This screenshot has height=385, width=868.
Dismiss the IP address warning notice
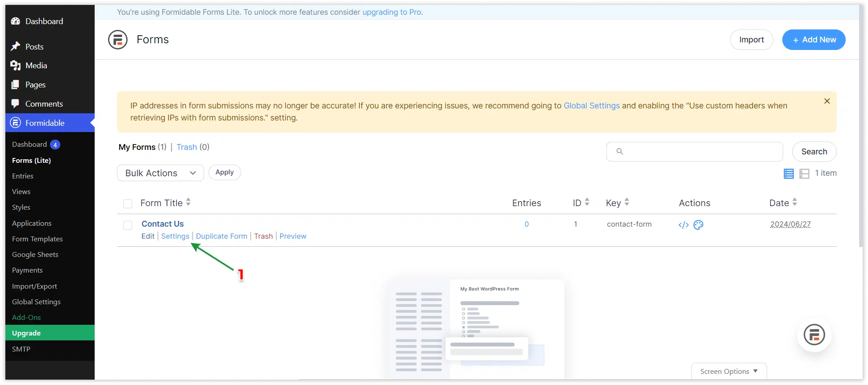click(826, 101)
